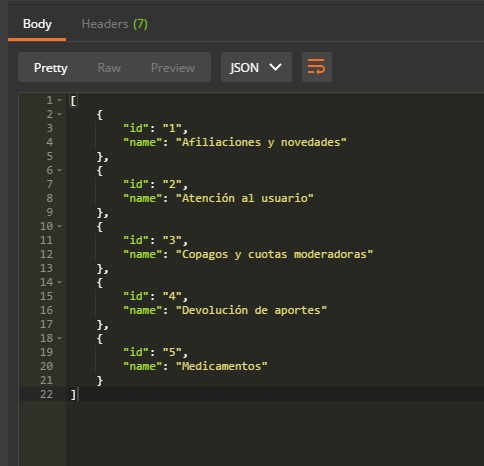Click the "Copagos y cuotas moderadoras" text
This screenshot has height=466, width=484.
pyautogui.click(x=274, y=254)
